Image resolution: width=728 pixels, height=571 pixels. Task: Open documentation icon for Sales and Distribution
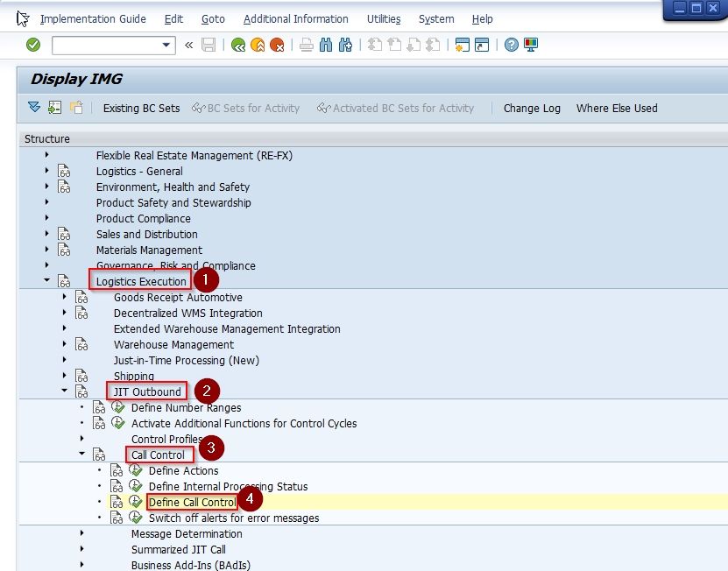point(64,234)
